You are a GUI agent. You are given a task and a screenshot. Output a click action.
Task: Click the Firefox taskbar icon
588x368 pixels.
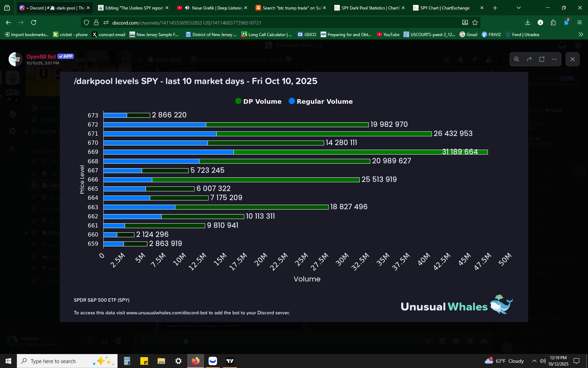coord(195,361)
